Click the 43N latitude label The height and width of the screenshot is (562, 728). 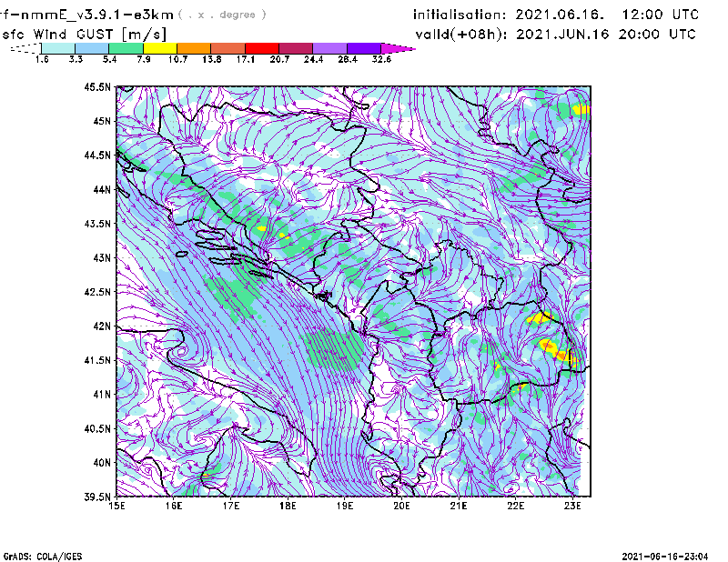tap(102, 257)
